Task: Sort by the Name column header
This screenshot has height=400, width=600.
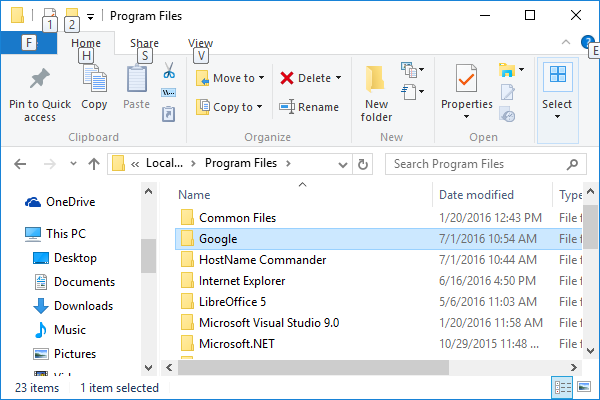Action: pos(194,195)
